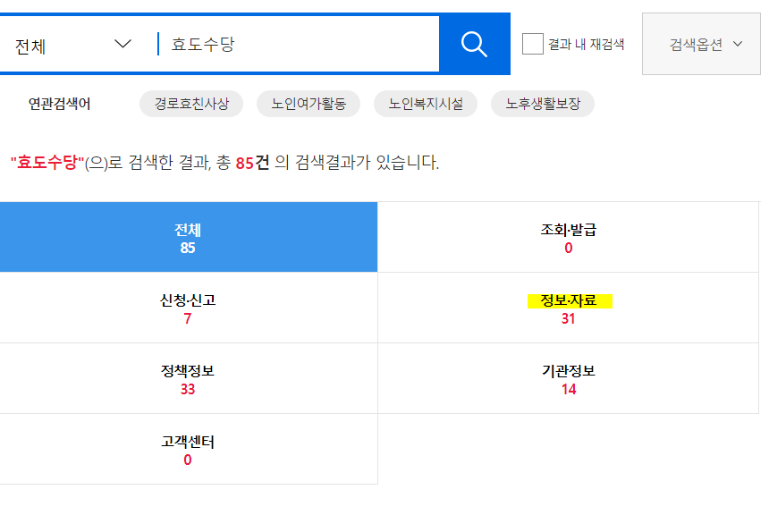Expand the 검색옵션 search options panel

click(700, 41)
